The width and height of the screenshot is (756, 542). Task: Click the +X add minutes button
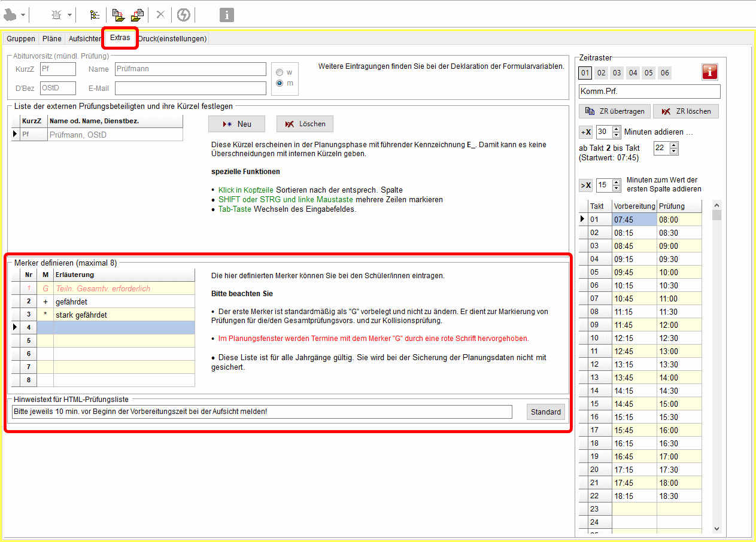pos(585,132)
